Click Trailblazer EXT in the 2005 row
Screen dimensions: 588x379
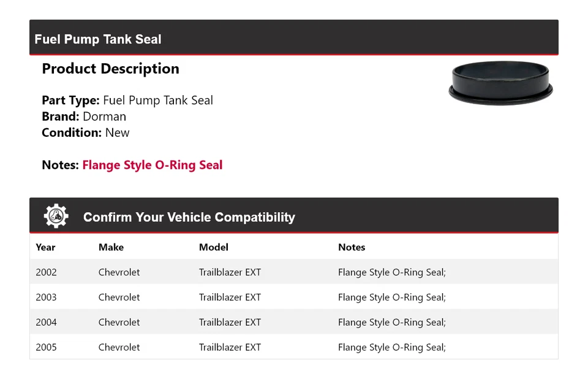(x=230, y=347)
